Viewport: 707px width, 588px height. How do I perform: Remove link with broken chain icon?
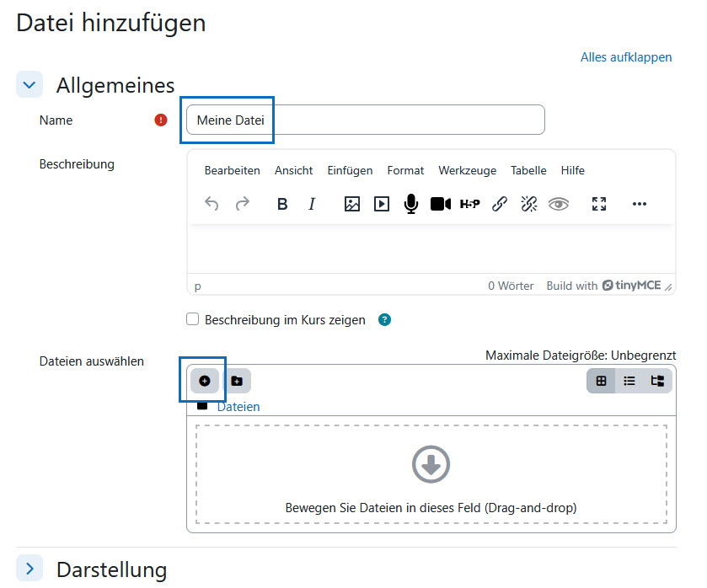pyautogui.click(x=529, y=204)
